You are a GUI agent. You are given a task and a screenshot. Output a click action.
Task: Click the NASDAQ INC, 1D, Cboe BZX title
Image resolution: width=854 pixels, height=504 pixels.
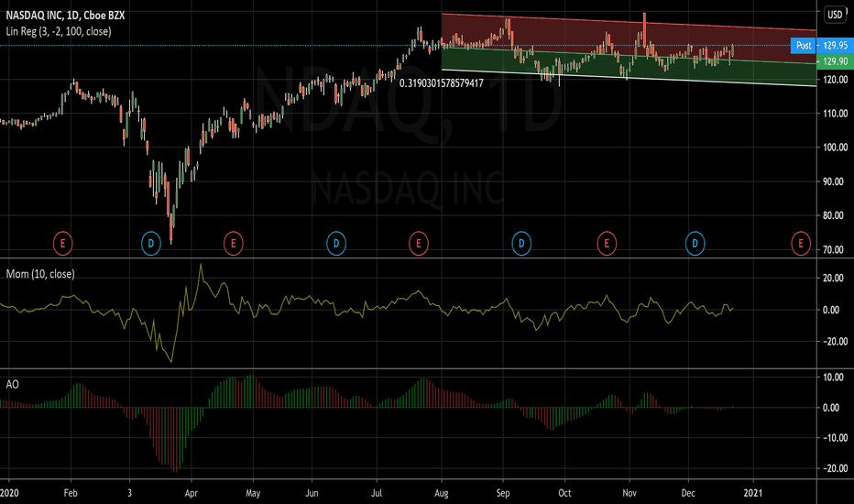65,16
